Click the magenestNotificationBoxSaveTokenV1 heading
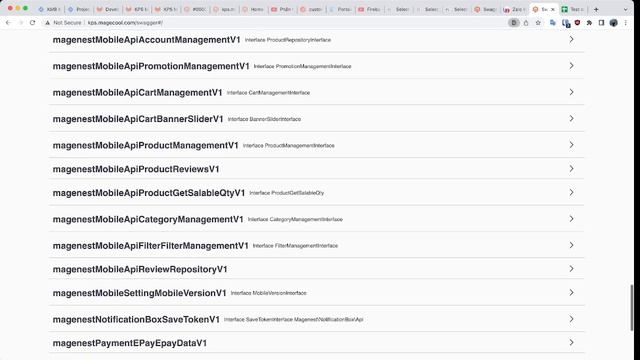The image size is (640, 360). coord(136,319)
